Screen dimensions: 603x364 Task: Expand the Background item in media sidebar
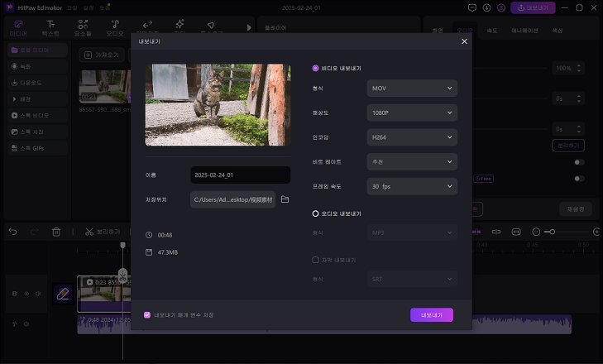pos(37,99)
